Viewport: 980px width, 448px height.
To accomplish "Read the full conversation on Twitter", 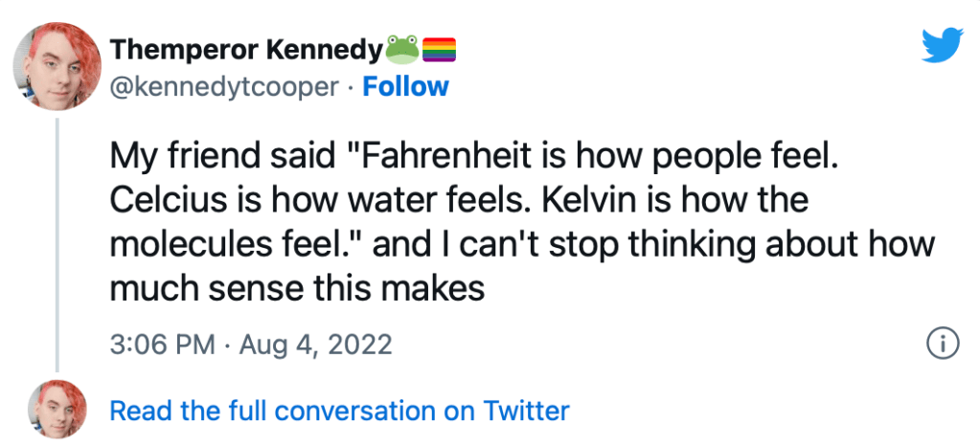I will pyautogui.click(x=339, y=412).
